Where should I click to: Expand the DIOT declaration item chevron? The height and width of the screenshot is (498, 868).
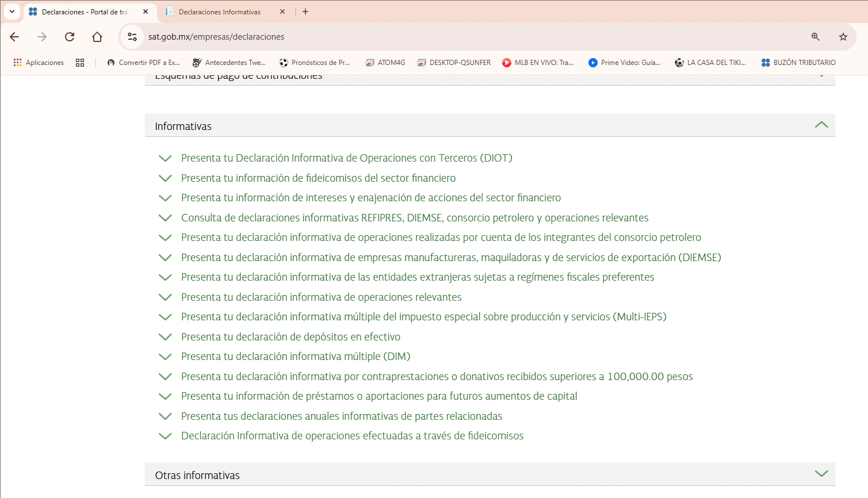pos(165,158)
